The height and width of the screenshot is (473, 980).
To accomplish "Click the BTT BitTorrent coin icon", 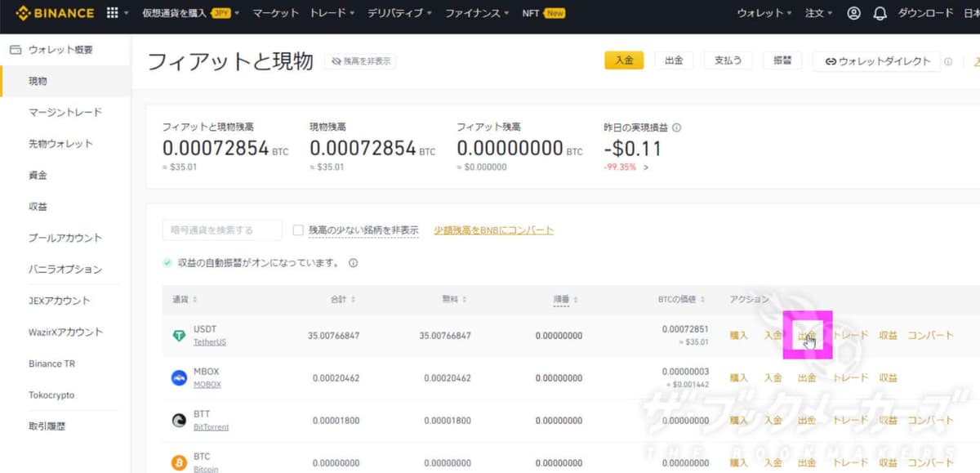I will [x=179, y=421].
